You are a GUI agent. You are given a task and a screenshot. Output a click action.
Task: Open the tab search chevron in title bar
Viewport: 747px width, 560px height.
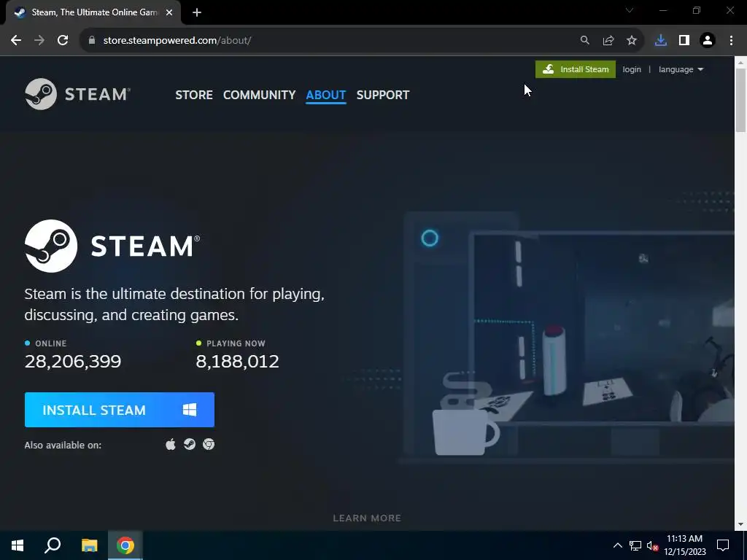(630, 10)
